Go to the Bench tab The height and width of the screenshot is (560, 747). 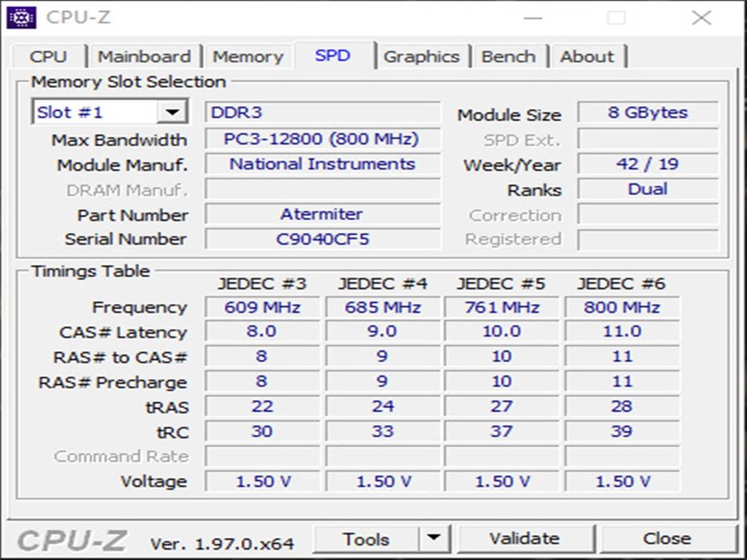coord(508,57)
